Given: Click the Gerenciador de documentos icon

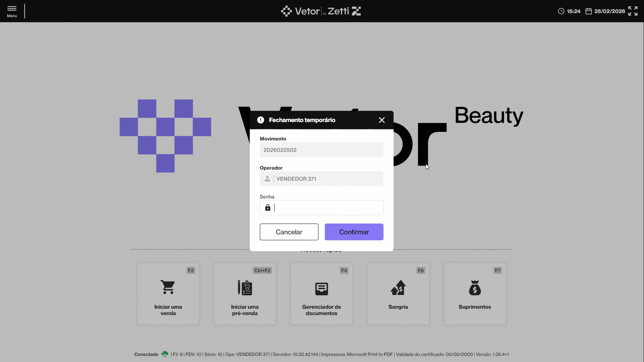Looking at the screenshot, I should (321, 289).
